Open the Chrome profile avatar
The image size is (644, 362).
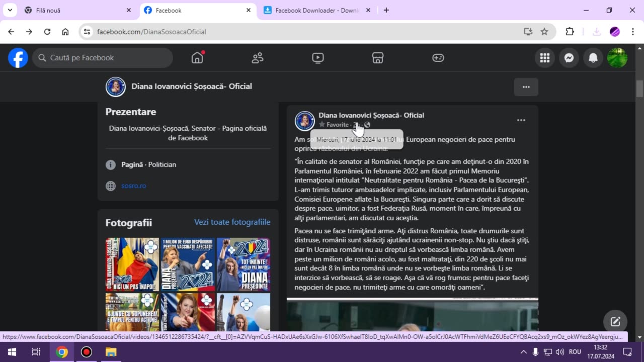(x=615, y=32)
